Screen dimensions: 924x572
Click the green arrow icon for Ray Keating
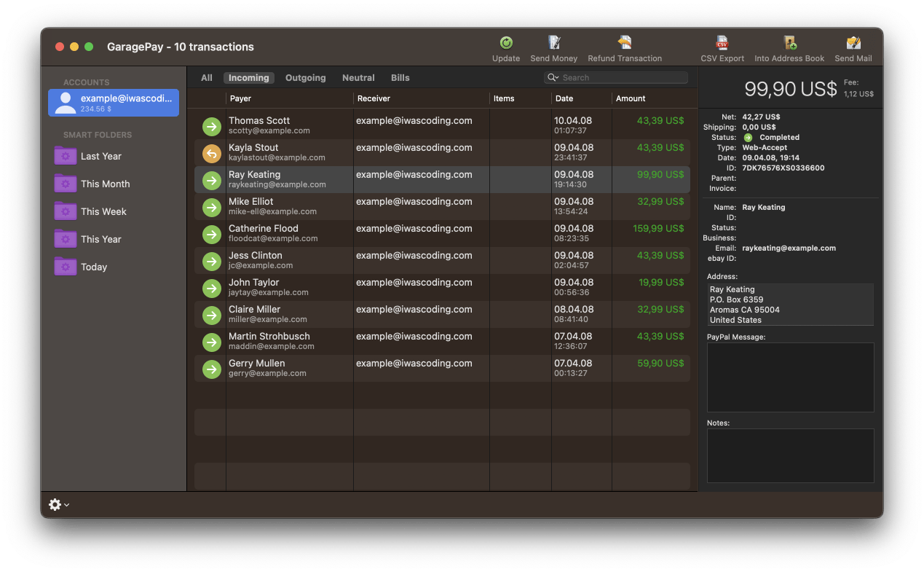click(x=212, y=181)
